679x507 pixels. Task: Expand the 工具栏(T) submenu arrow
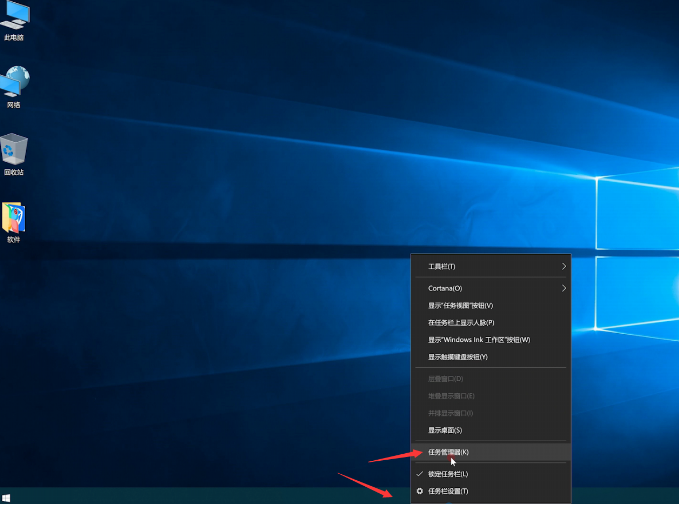pos(563,266)
